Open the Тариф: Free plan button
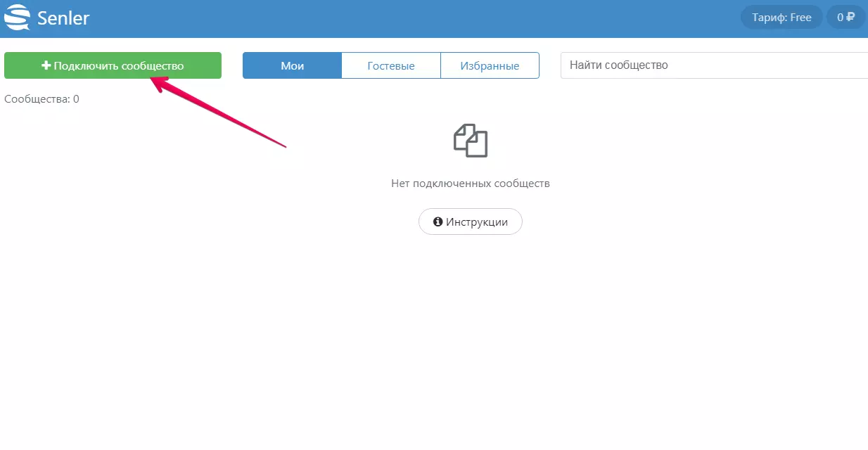 (x=781, y=18)
